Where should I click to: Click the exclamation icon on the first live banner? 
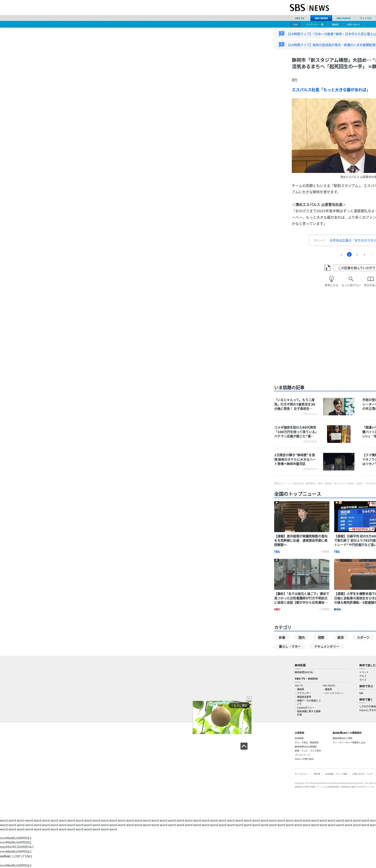(x=282, y=34)
